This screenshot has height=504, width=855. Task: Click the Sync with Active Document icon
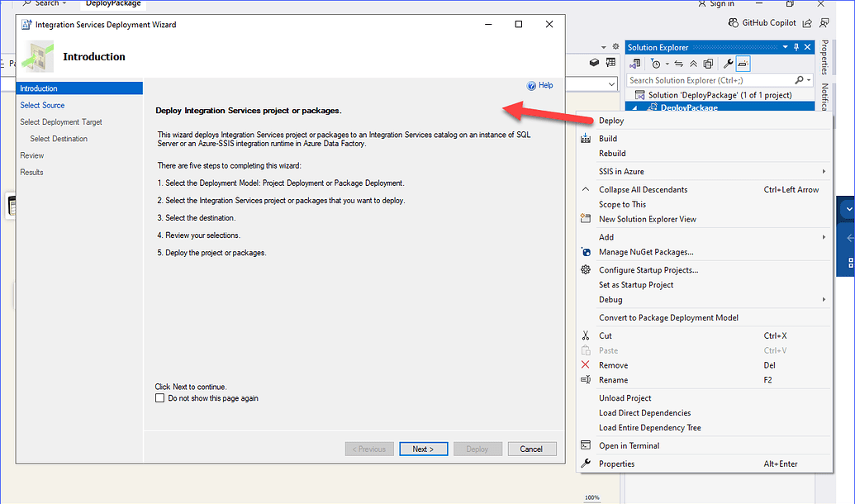[x=679, y=63]
